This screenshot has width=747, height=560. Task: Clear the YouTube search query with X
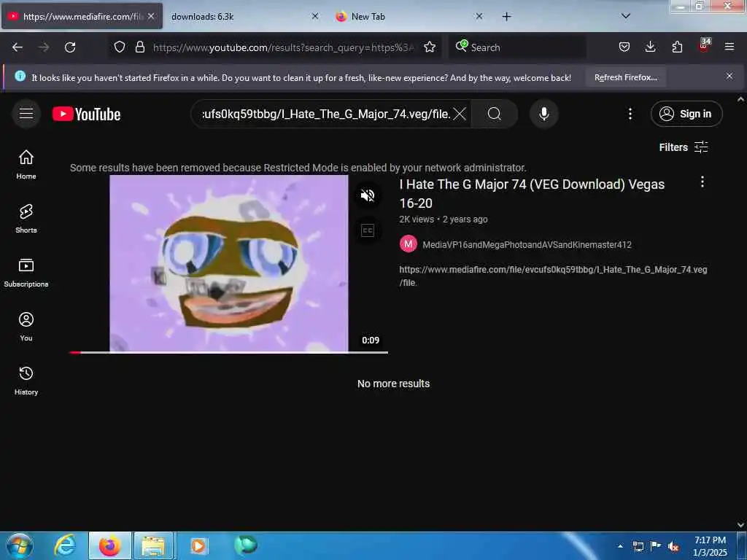pyautogui.click(x=460, y=114)
